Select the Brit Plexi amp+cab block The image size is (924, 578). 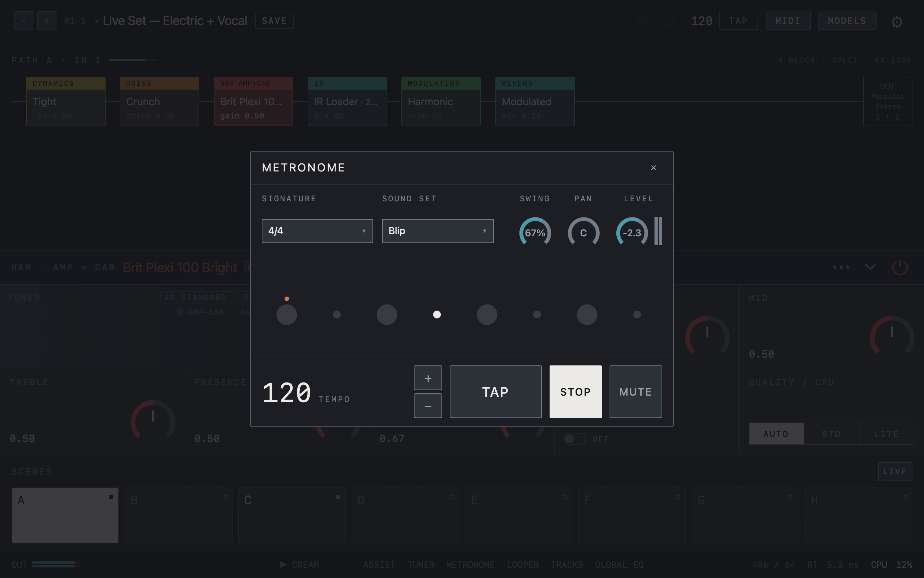[x=253, y=101]
